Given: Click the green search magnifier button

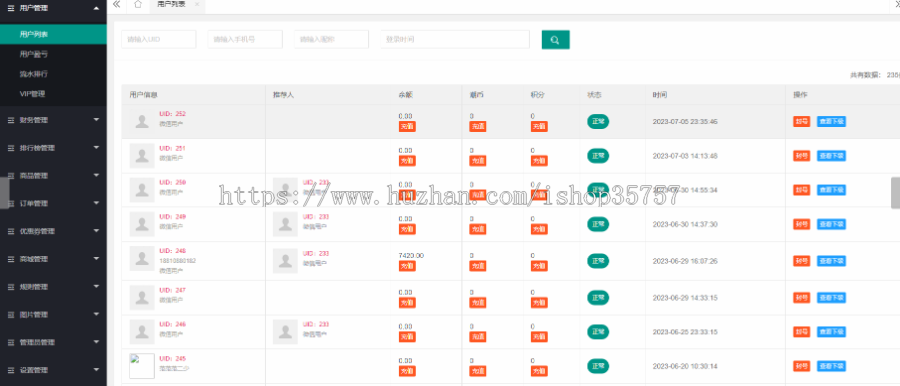Looking at the screenshot, I should click(x=555, y=40).
